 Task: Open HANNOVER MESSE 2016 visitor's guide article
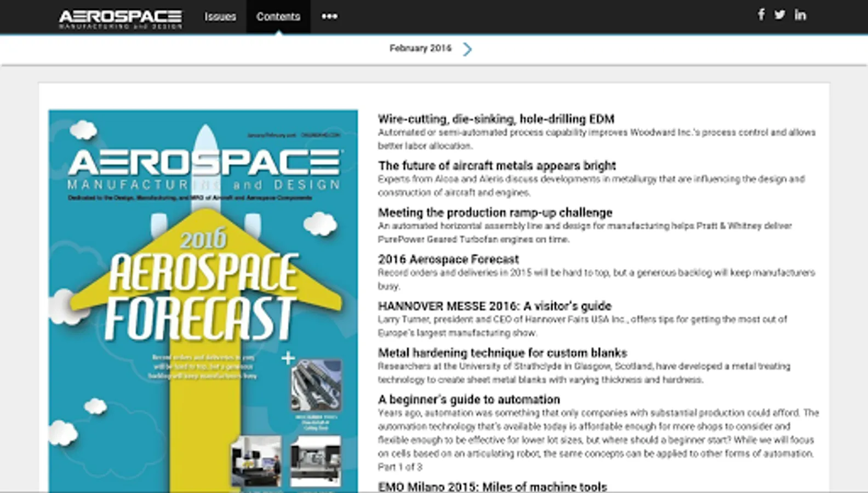tap(495, 306)
